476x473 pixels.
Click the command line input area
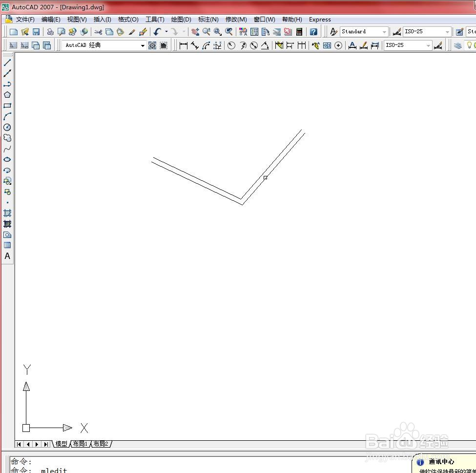tap(209, 465)
